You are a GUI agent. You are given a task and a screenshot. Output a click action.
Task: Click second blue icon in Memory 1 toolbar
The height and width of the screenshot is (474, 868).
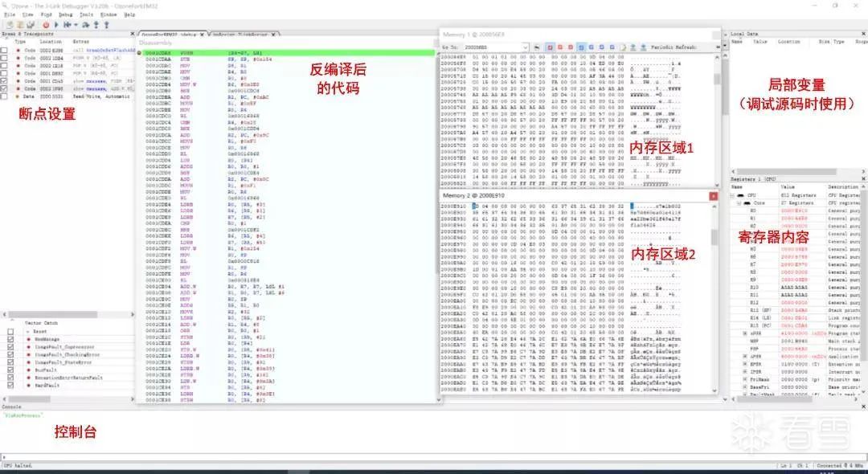click(x=592, y=47)
